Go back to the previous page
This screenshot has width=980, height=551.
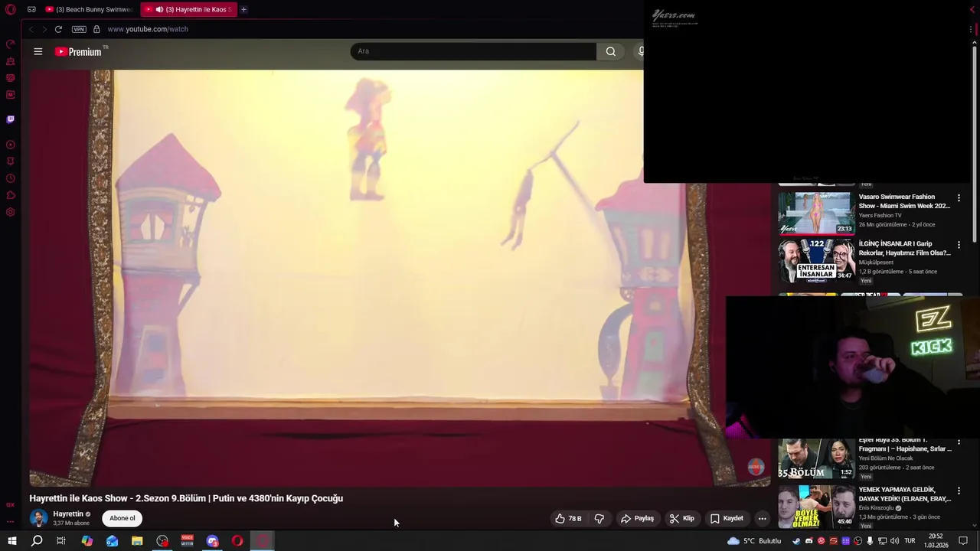31,29
